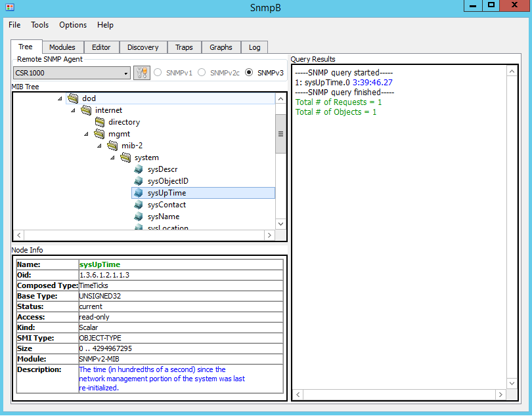Switch to the Discovery tab
The image size is (532, 416).
(143, 47)
